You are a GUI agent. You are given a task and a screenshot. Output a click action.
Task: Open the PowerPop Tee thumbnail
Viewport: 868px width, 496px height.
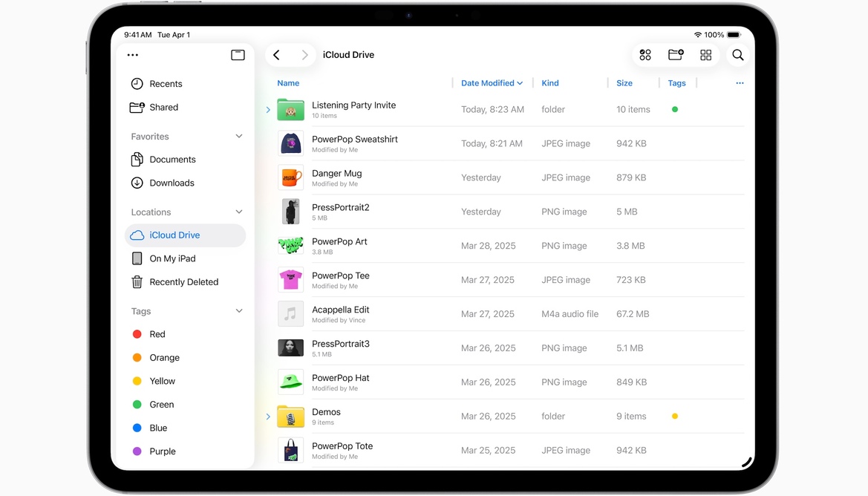click(290, 279)
